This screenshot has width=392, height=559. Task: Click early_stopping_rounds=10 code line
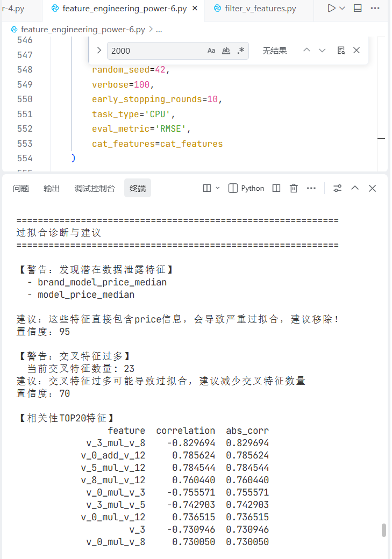(x=157, y=99)
